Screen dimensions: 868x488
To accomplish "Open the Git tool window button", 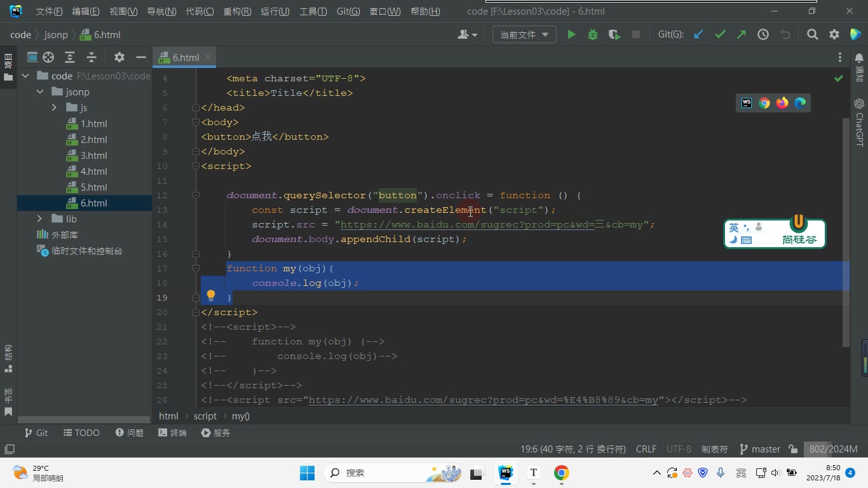I will [36, 433].
